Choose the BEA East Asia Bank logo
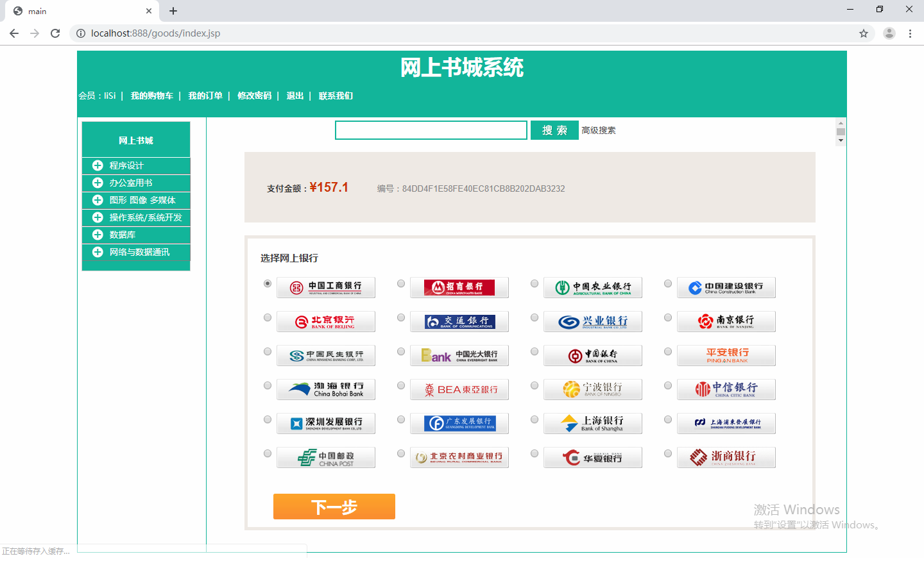The image size is (924, 570). coord(459,390)
